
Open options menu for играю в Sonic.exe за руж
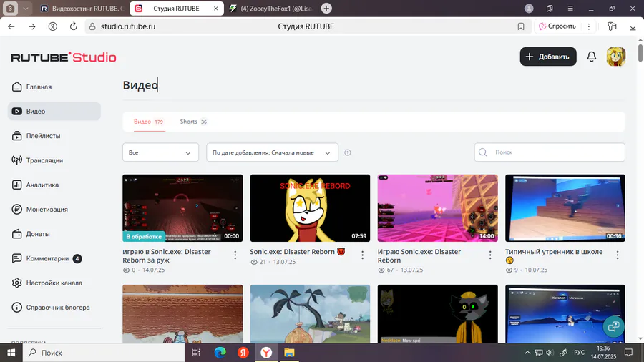coord(235,255)
